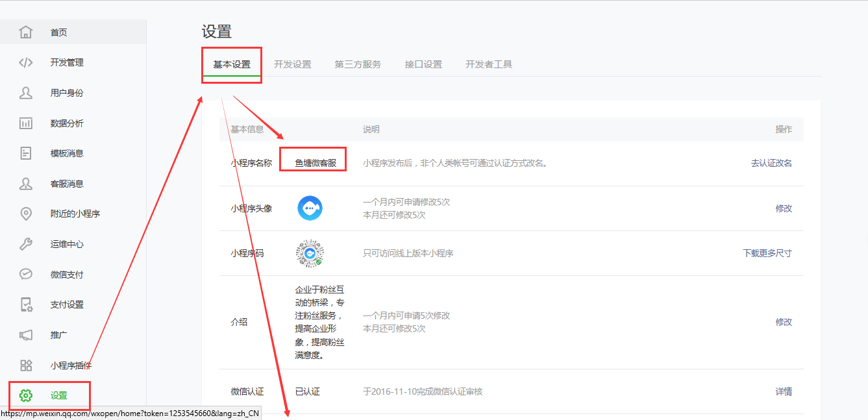This screenshot has height=420, width=868.
Task: Click the green 设置 gear icon
Action: point(26,395)
